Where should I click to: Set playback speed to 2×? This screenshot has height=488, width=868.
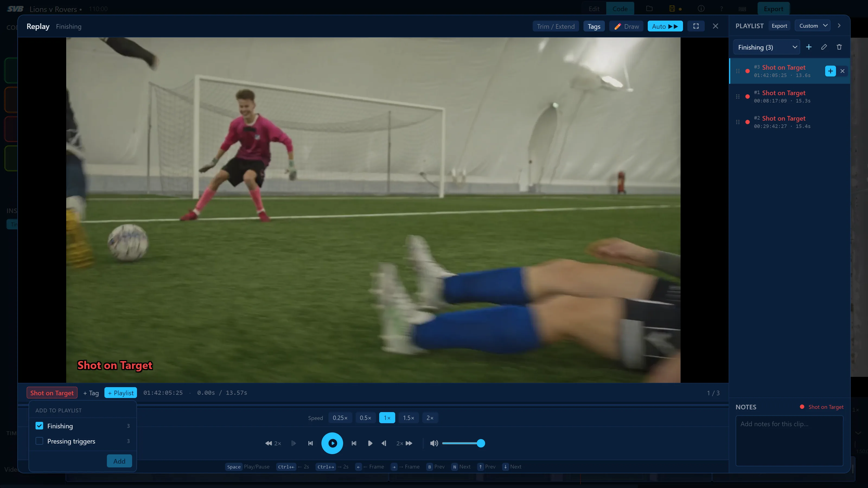430,418
